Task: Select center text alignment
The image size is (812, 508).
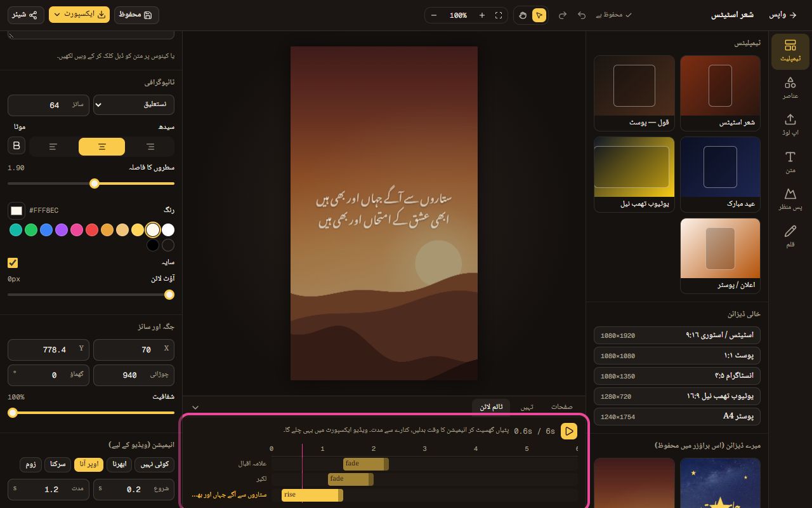Action: coord(101,147)
